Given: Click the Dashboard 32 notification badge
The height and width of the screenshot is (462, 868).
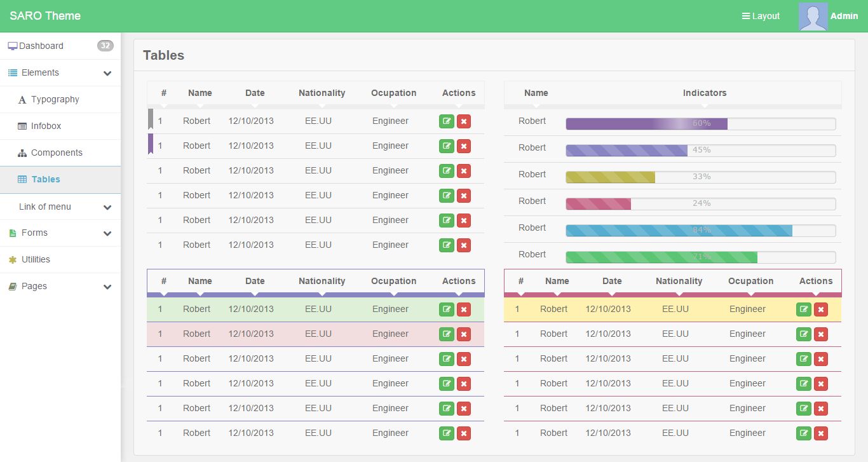Looking at the screenshot, I should click(x=105, y=46).
